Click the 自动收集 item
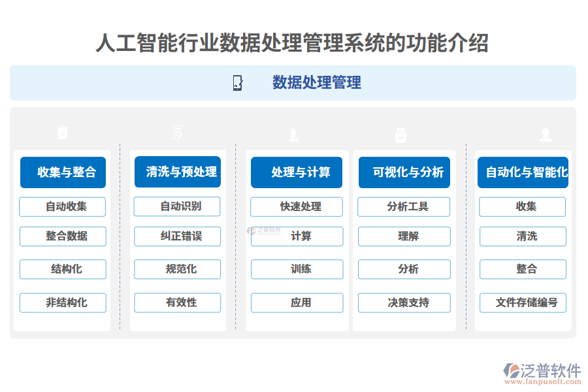Viewport: 588px width, 392px height. point(63,206)
